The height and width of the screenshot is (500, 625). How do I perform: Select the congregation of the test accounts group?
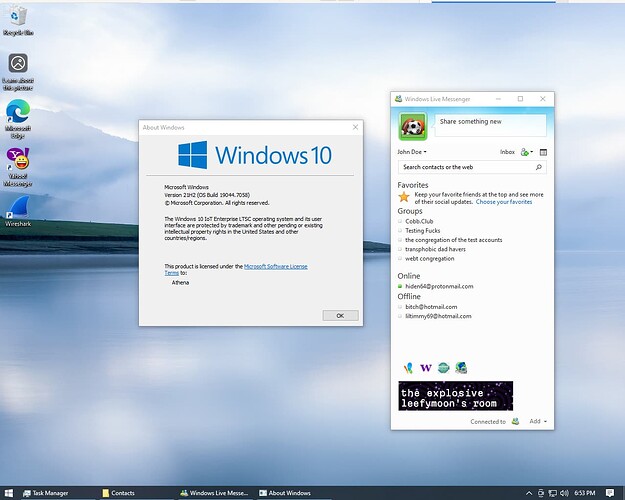point(454,240)
